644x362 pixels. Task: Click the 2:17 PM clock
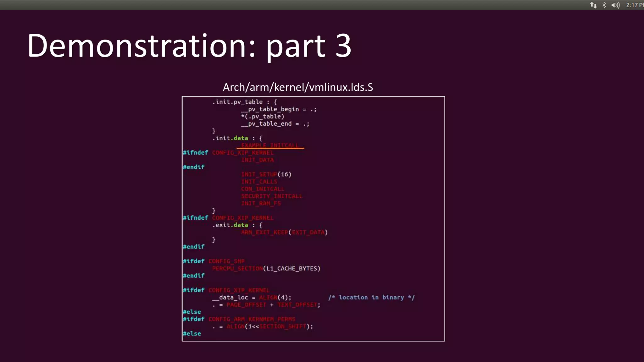(x=635, y=5)
